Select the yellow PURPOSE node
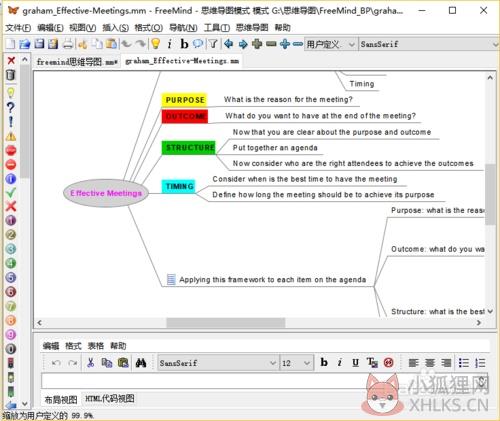The image size is (500, 421). [x=185, y=100]
